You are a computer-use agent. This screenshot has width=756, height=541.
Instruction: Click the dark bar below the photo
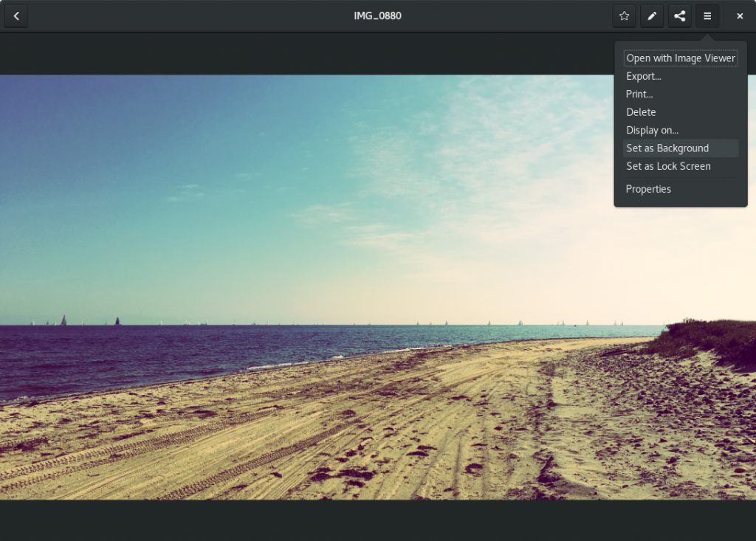click(x=378, y=520)
